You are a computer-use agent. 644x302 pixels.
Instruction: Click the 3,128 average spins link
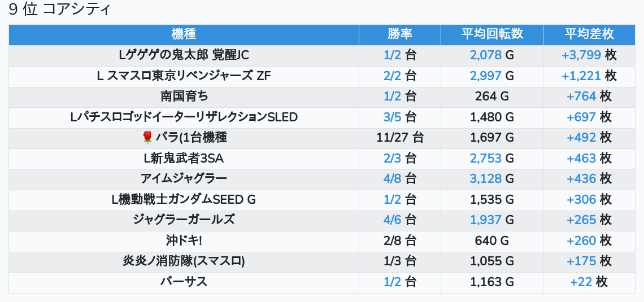click(486, 178)
